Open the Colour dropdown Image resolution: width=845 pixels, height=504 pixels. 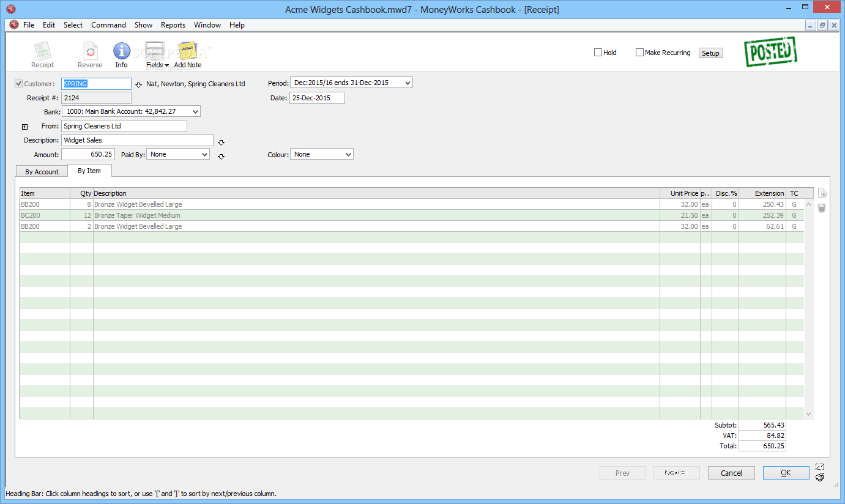[x=322, y=154]
